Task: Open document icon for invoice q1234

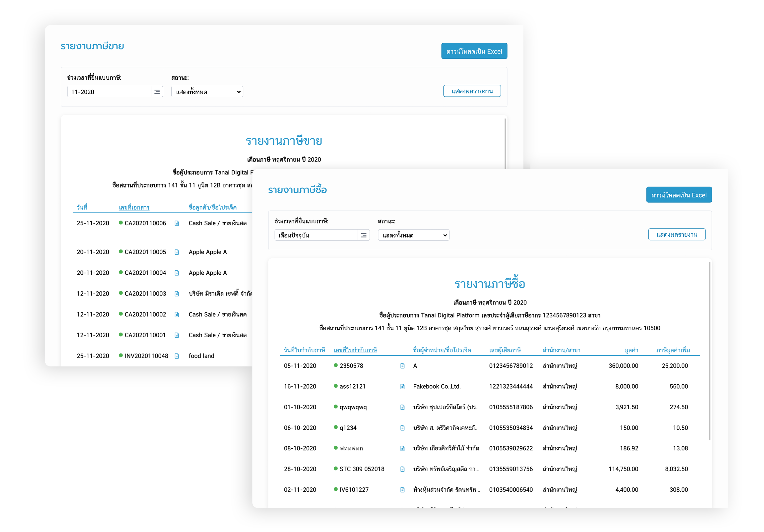Action: [x=402, y=428]
